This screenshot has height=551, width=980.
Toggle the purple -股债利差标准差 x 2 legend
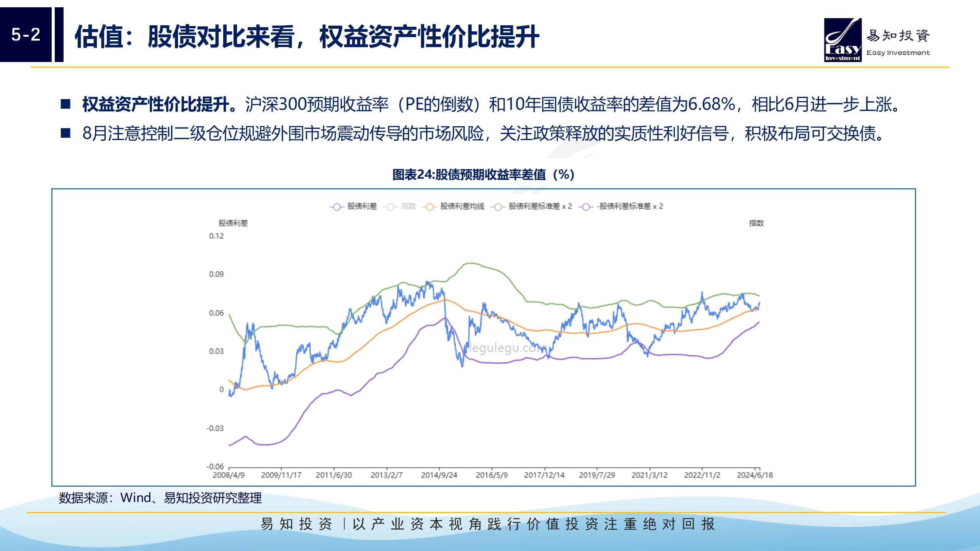621,207
